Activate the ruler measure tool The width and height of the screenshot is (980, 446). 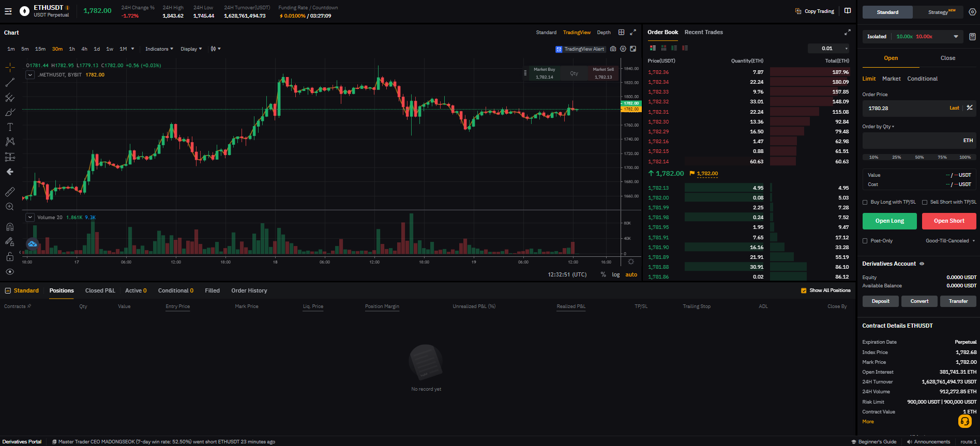pyautogui.click(x=10, y=192)
